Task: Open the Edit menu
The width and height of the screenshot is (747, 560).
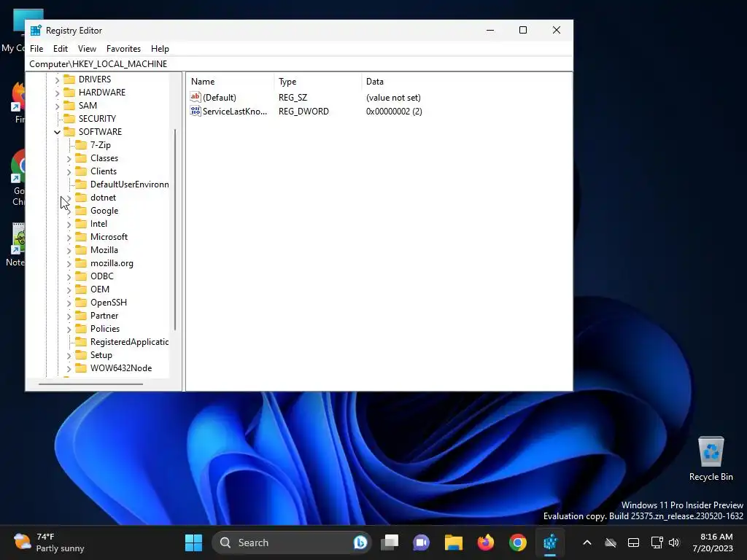Action: [x=60, y=49]
